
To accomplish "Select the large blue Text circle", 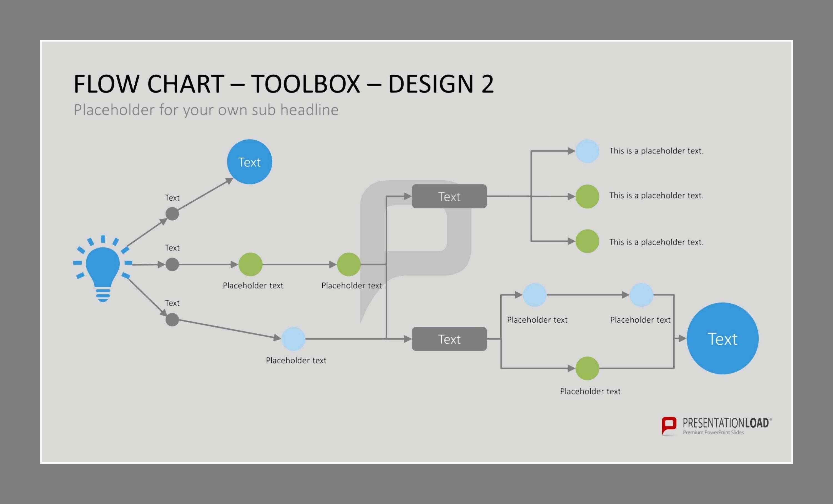I will coord(722,339).
